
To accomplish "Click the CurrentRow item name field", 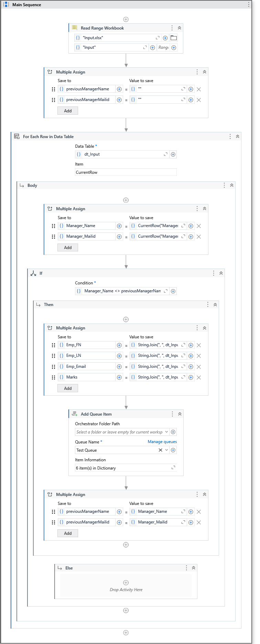I will point(126,172).
